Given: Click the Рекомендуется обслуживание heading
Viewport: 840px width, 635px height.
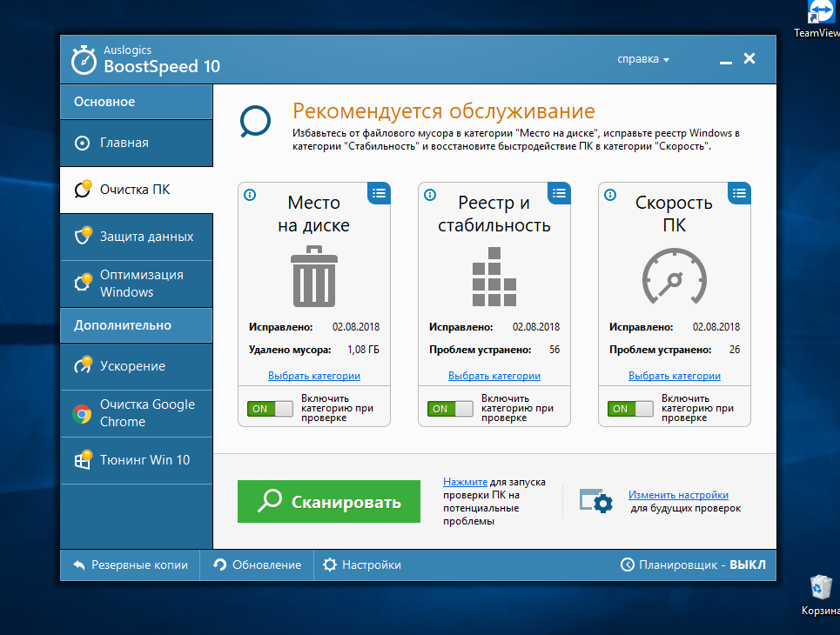Looking at the screenshot, I should [x=444, y=111].
